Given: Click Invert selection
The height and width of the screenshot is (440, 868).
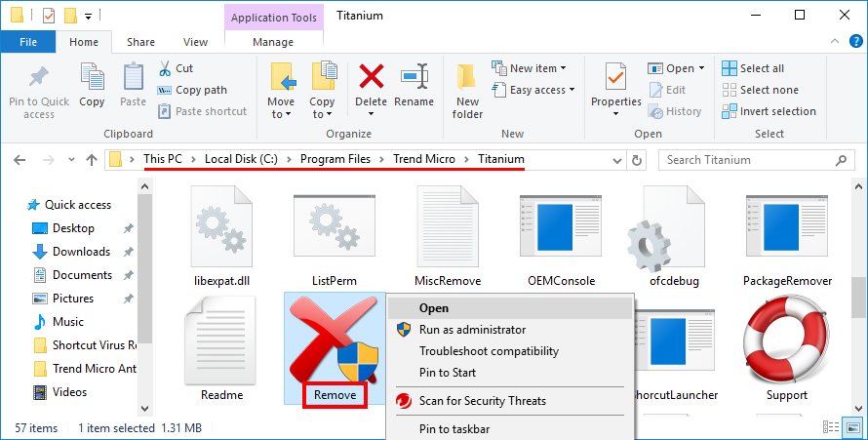Looking at the screenshot, I should click(769, 111).
